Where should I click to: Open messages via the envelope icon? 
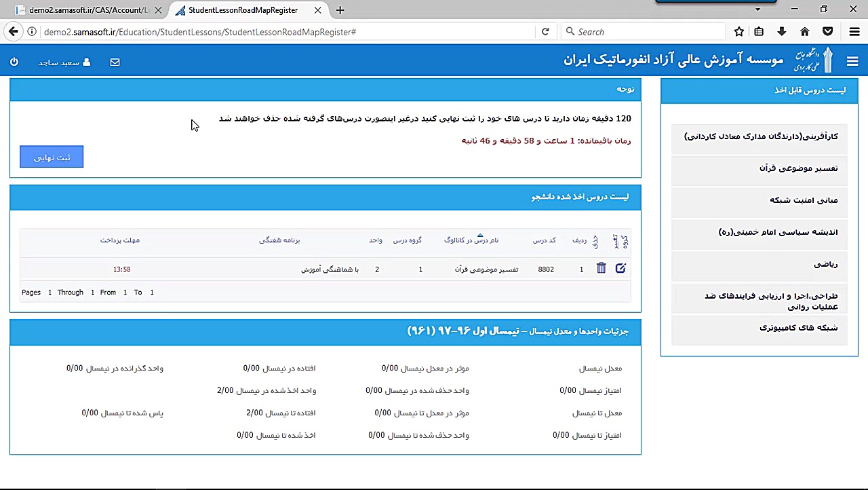[x=115, y=62]
